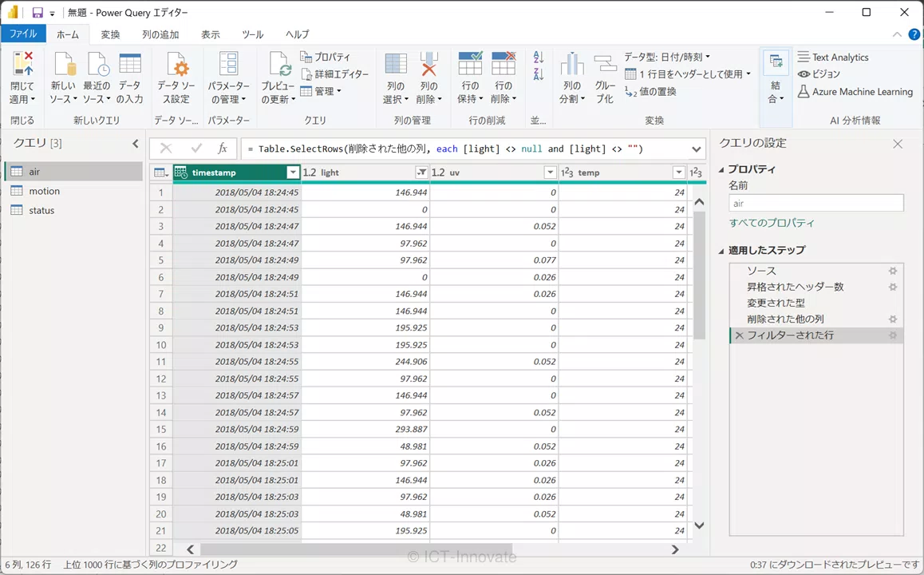
Task: Click the formula bar text
Action: [445, 149]
